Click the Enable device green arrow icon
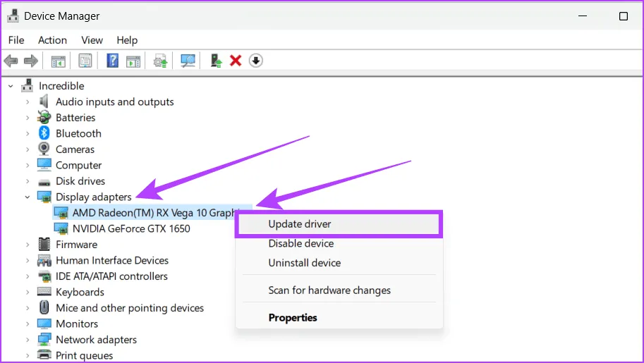Screen dimensions: 644x363 [x=217, y=61]
